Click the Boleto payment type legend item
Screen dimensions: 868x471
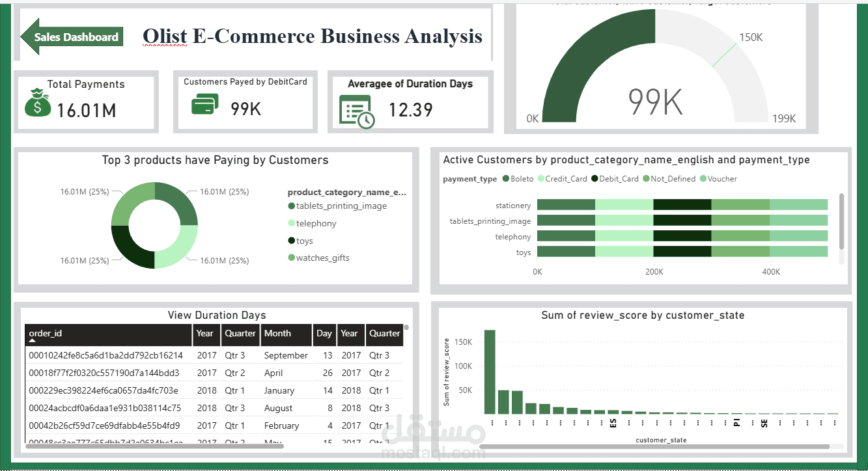pos(518,179)
